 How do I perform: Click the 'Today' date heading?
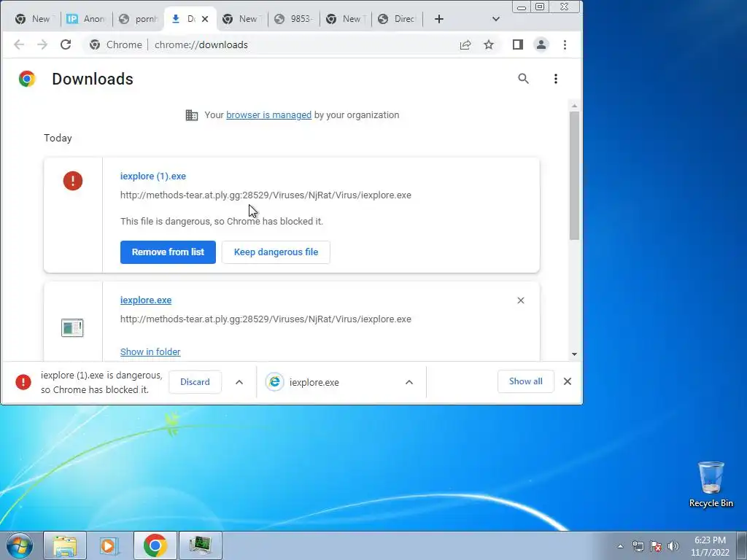[x=58, y=138]
